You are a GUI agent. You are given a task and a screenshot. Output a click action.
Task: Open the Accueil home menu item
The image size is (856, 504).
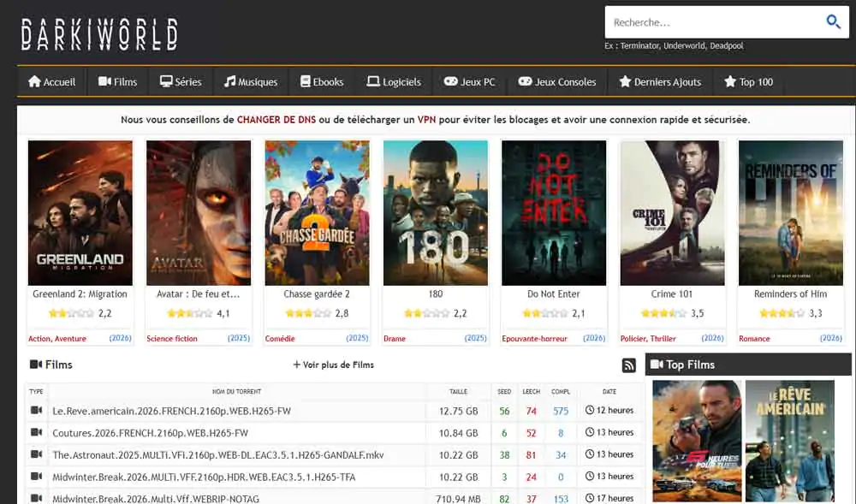coord(52,82)
